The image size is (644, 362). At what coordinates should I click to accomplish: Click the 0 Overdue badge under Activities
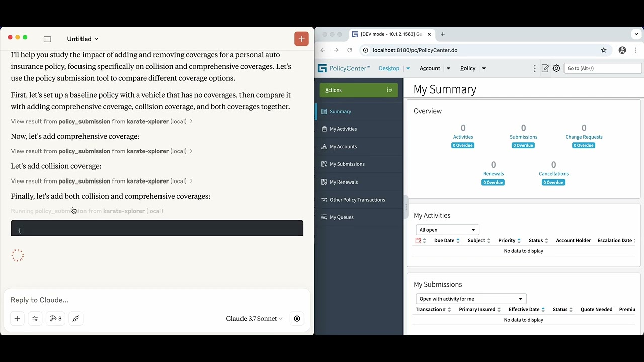[x=463, y=145]
